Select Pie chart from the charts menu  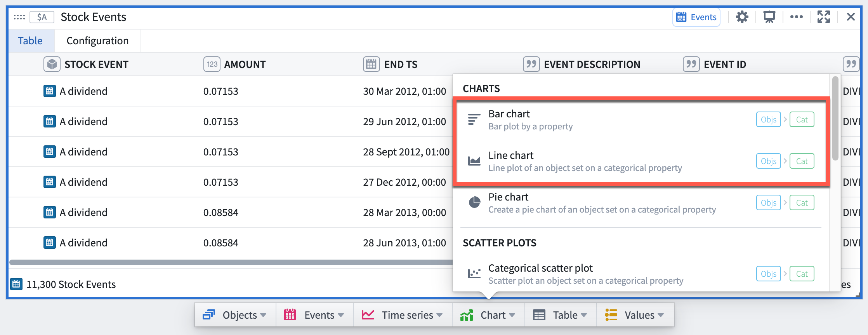[641, 203]
